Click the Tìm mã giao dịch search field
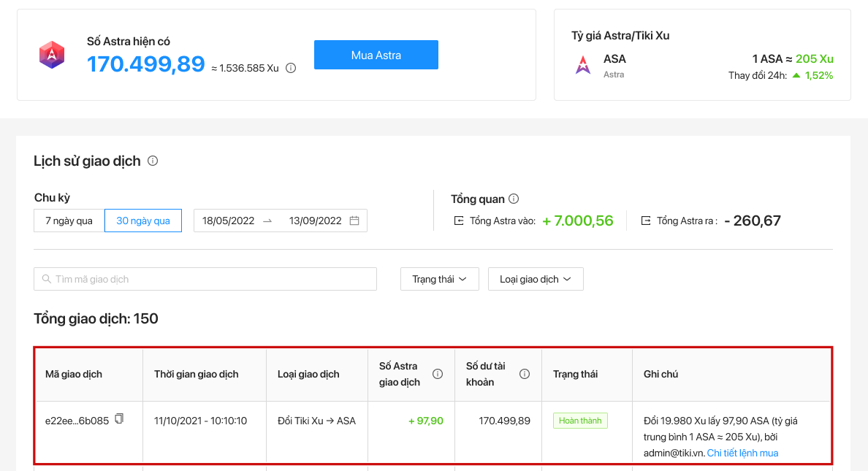The image size is (868, 471). (205, 279)
